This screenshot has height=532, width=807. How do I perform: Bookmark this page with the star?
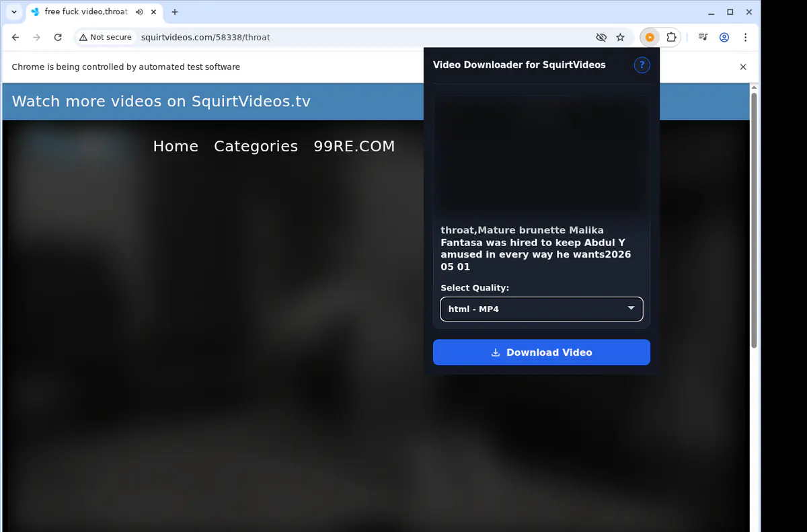click(x=620, y=38)
